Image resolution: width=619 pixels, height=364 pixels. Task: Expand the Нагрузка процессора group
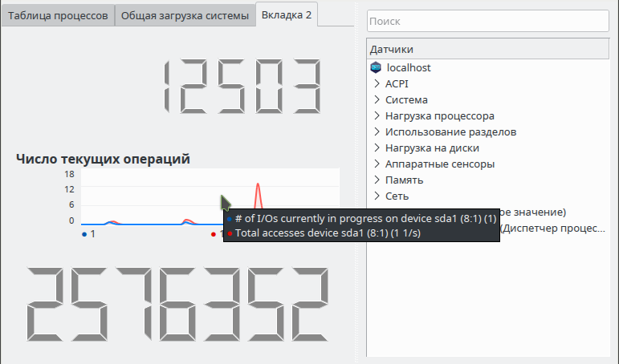point(377,116)
